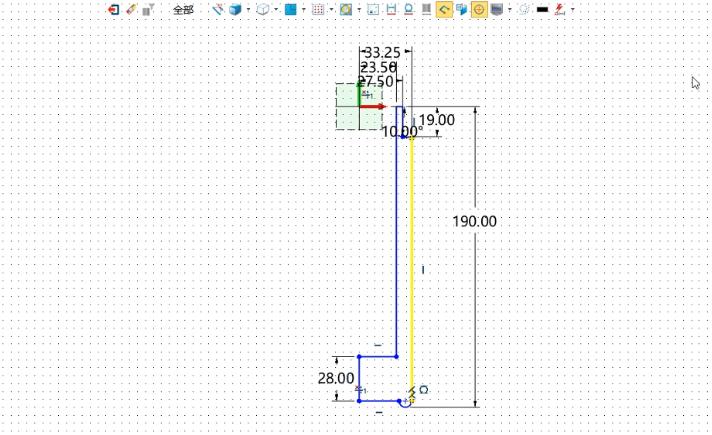This screenshot has width=712, height=435.
Task: Click the blue overlapping sheets icon
Action: click(x=461, y=9)
